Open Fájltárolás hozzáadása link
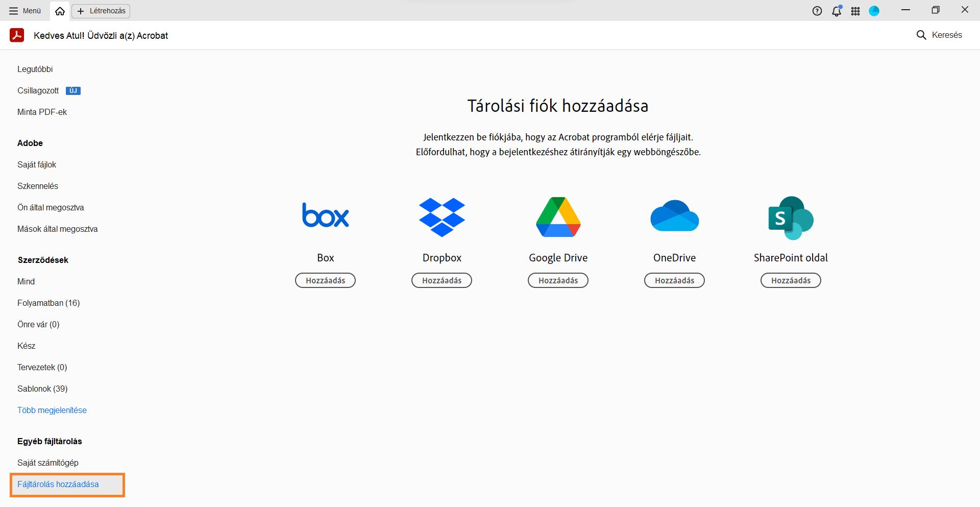Image resolution: width=980 pixels, height=507 pixels. (58, 484)
